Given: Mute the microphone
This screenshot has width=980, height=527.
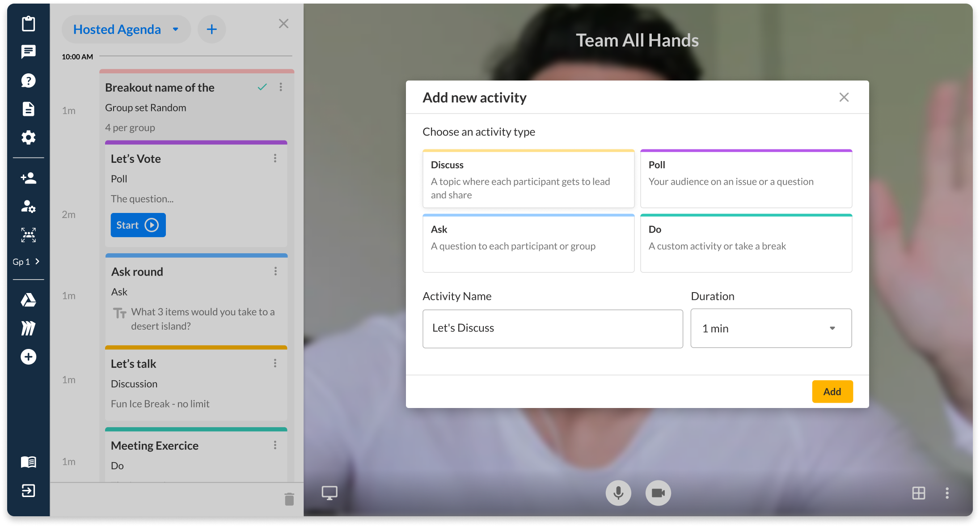Looking at the screenshot, I should pyautogui.click(x=618, y=493).
